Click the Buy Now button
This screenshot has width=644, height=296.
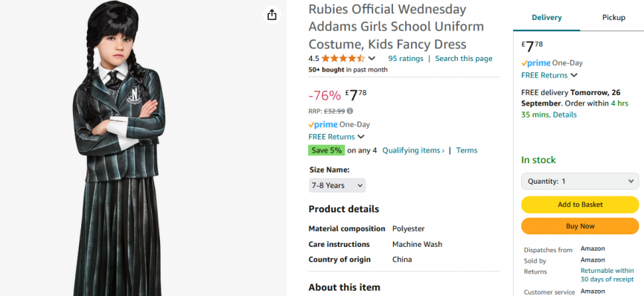[x=580, y=226]
